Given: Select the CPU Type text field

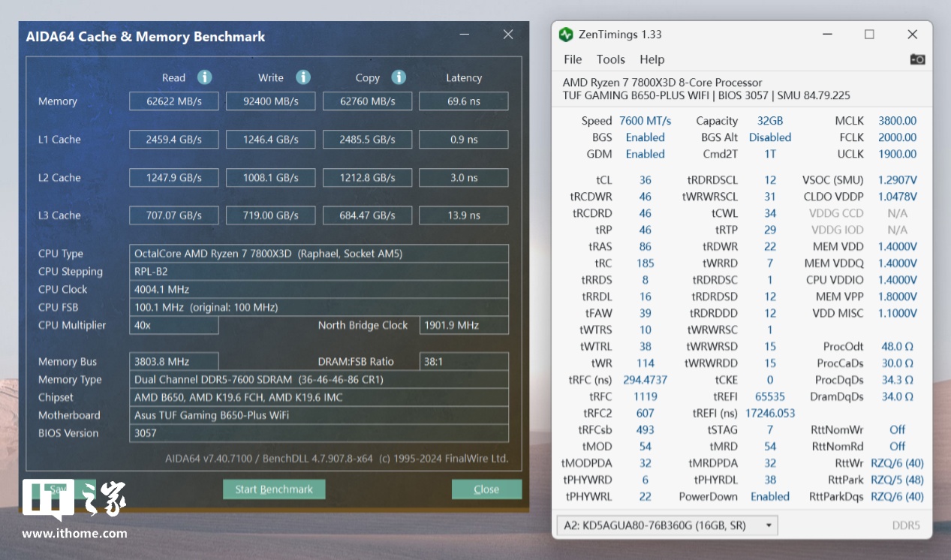Looking at the screenshot, I should pyautogui.click(x=319, y=254).
